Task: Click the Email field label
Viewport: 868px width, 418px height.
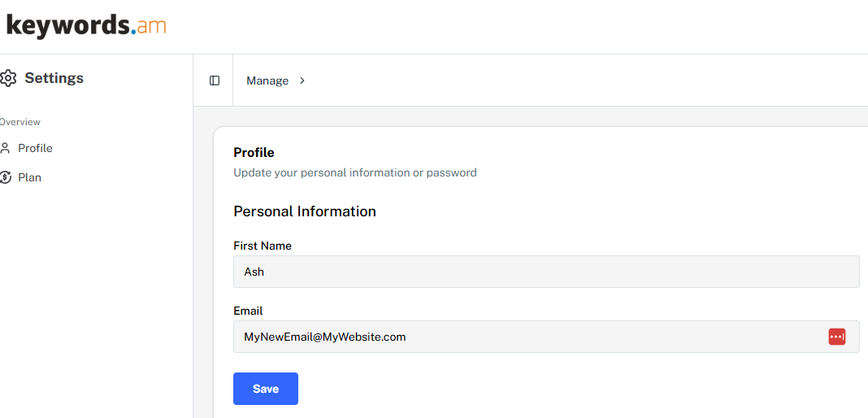Action: point(248,311)
